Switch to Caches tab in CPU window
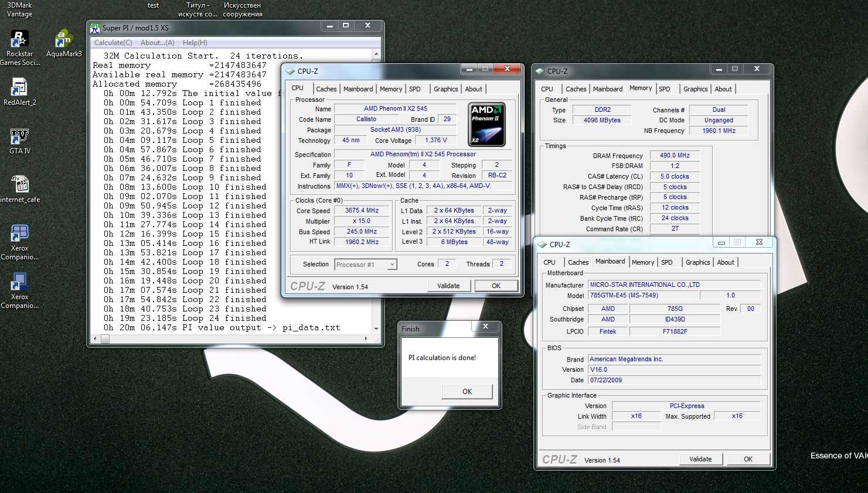 pyautogui.click(x=326, y=89)
